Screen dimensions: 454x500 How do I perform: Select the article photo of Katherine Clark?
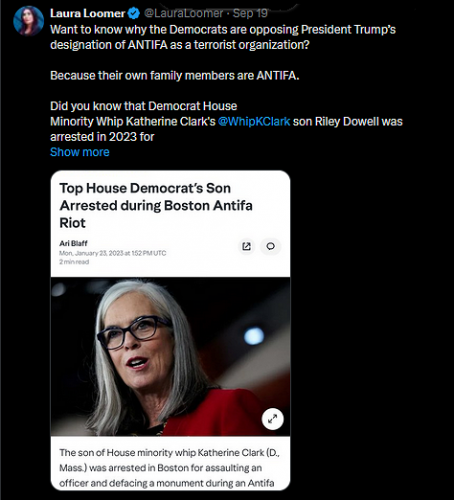(170, 356)
